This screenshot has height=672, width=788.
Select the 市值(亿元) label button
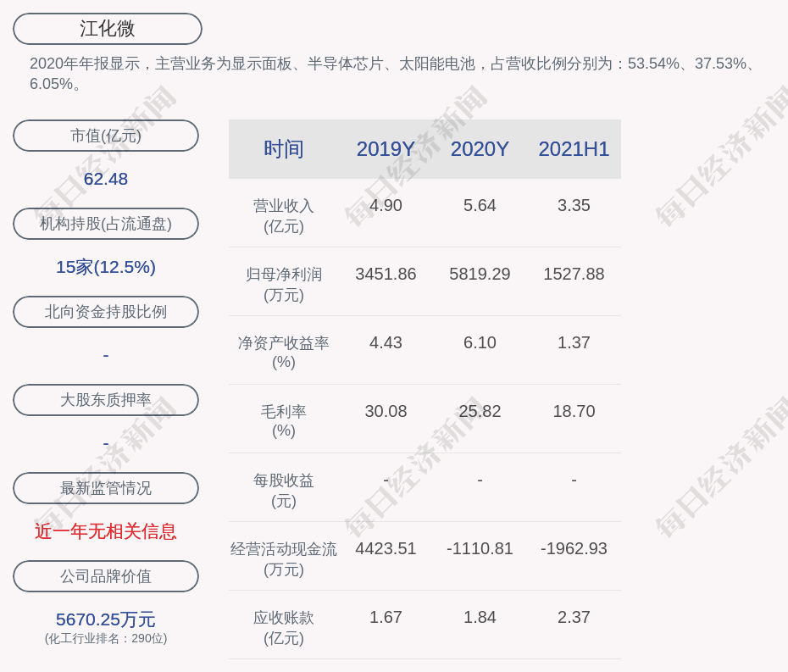tap(106, 136)
